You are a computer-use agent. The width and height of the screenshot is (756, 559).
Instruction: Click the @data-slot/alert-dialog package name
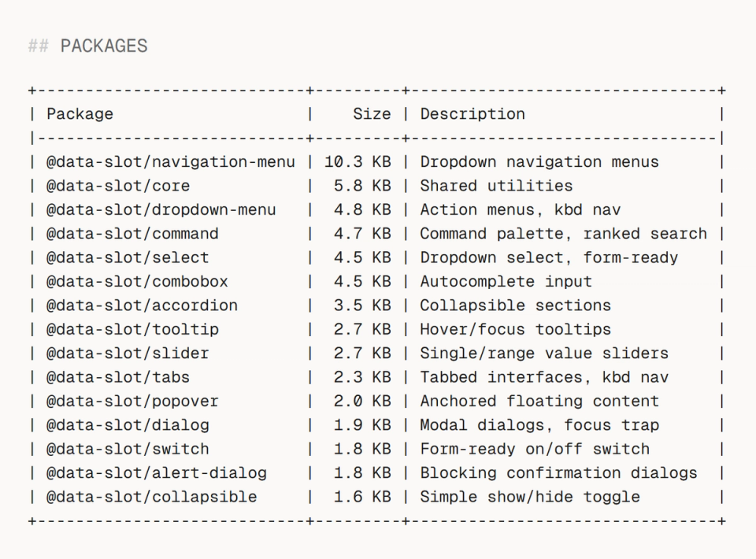pos(157,473)
